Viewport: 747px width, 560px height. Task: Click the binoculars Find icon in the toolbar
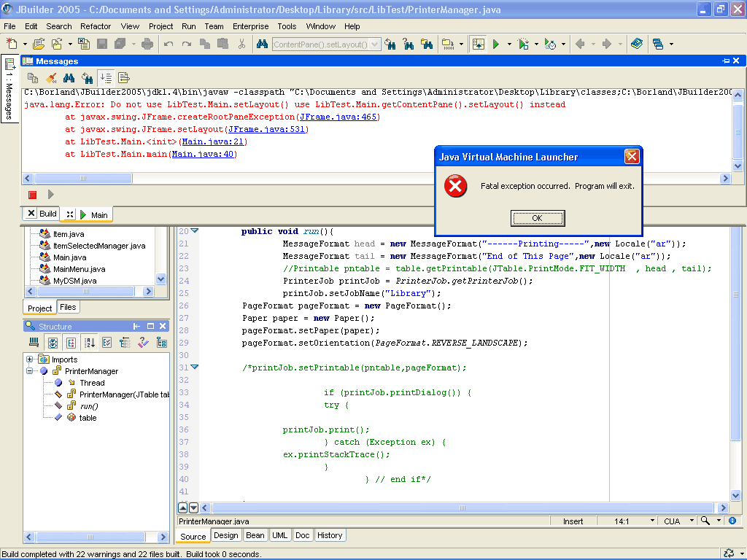(262, 44)
